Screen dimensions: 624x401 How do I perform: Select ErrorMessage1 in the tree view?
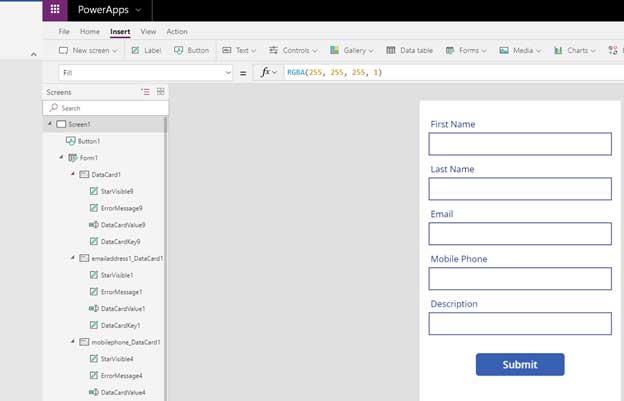(121, 291)
